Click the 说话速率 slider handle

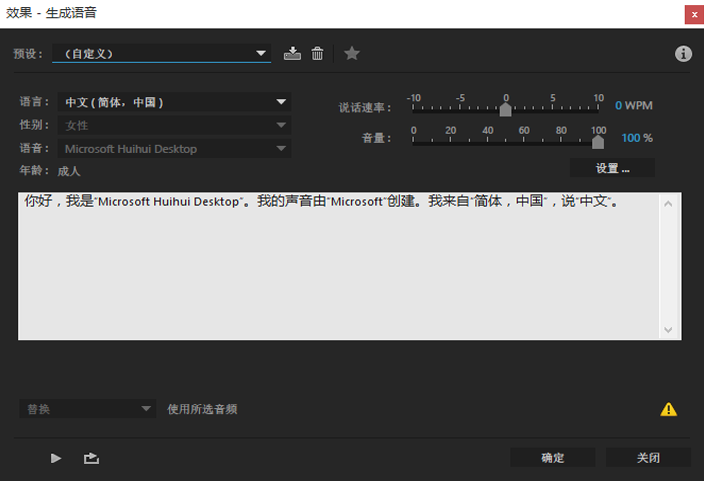[x=506, y=110]
